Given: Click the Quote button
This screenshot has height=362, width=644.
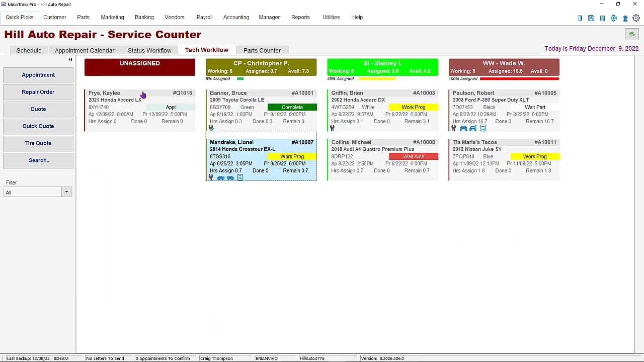Looking at the screenshot, I should point(38,109).
